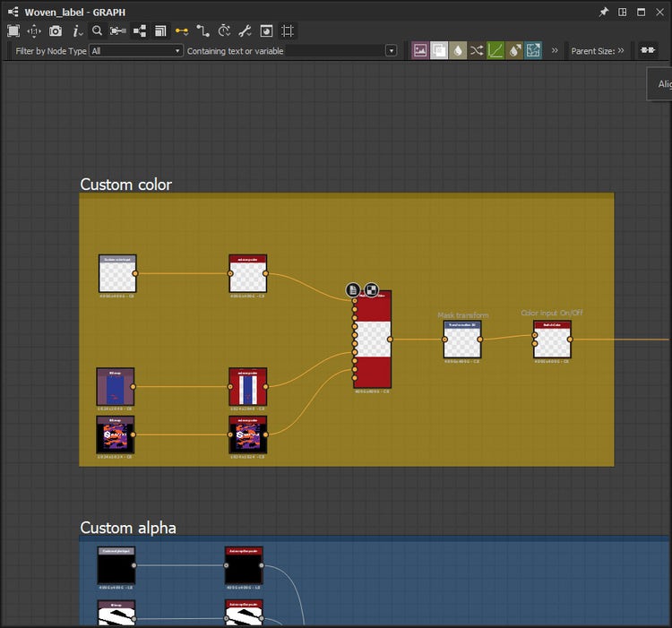The height and width of the screenshot is (628, 672).
Task: Toggle the yellow link display mode icon
Action: tap(182, 30)
